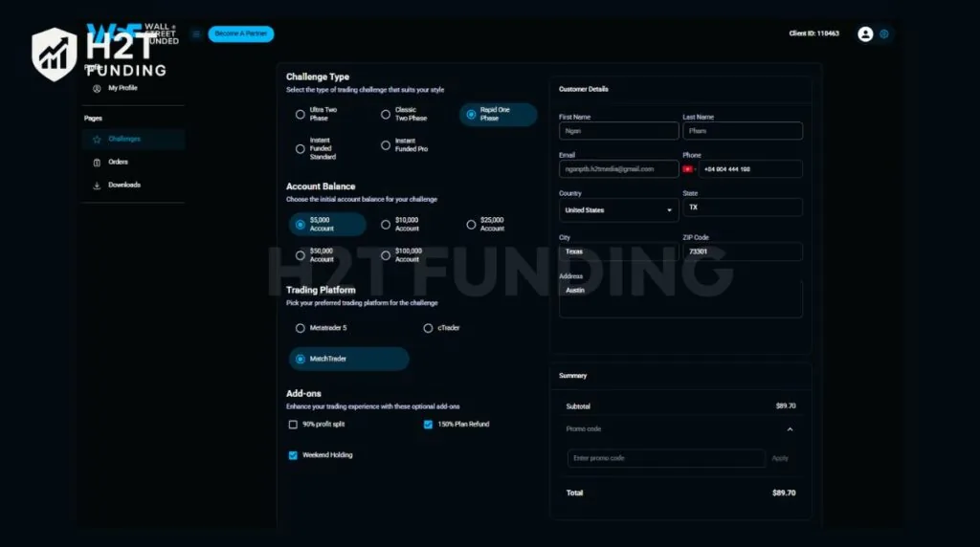Select the My Profile person icon
980x547 pixels.
tap(97, 89)
